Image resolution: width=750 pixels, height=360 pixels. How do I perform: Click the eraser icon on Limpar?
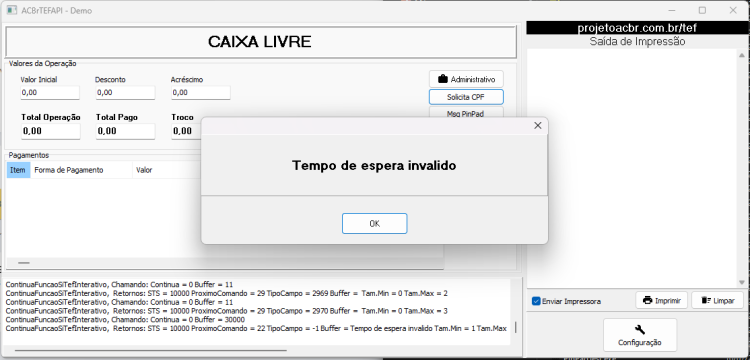706,300
